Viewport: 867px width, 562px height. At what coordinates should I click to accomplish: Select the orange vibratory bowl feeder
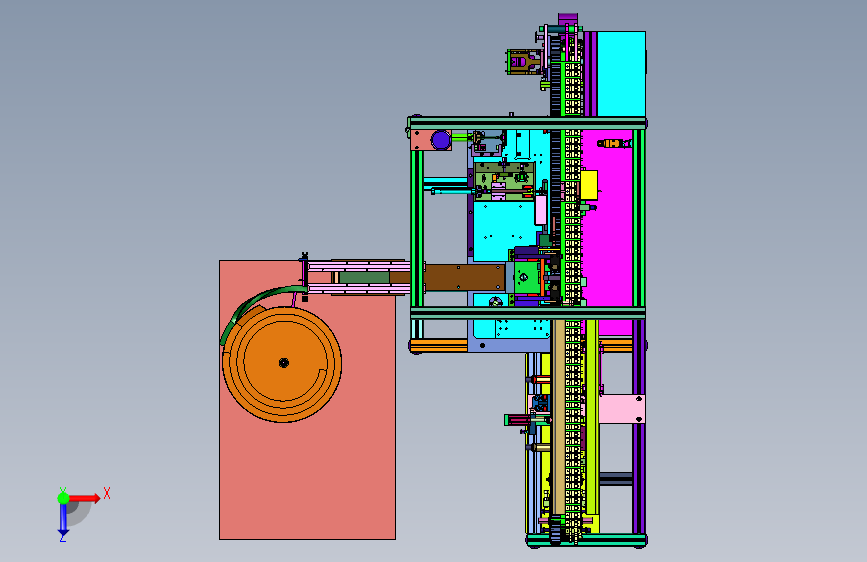click(282, 364)
